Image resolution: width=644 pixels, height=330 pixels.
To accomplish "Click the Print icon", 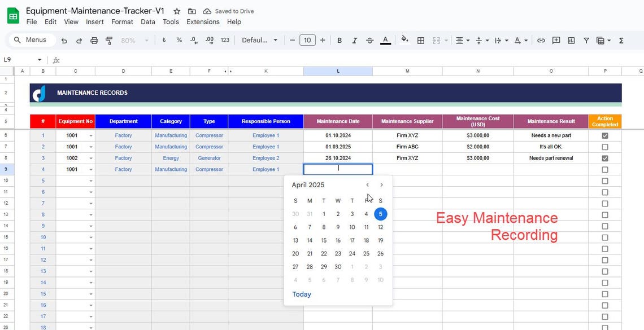I will click(94, 40).
